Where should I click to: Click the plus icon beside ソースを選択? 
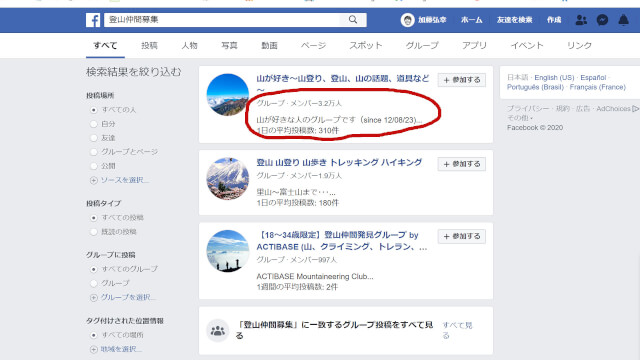[93, 180]
